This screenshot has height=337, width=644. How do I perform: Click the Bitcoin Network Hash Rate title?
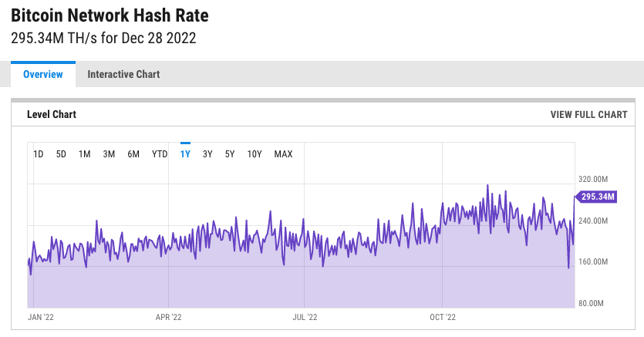tap(110, 15)
